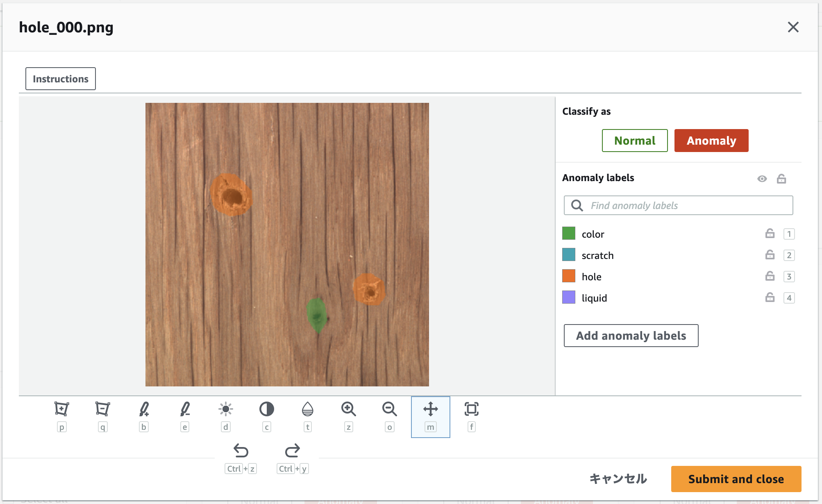Image resolution: width=822 pixels, height=504 pixels.
Task: Toggle lock on anomaly labels panel
Action: tap(781, 179)
